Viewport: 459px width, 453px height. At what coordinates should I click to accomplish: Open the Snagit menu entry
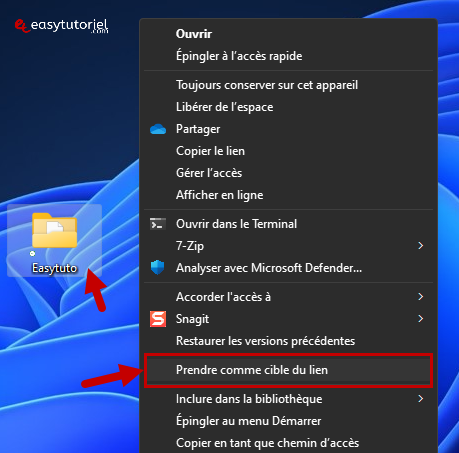click(288, 319)
